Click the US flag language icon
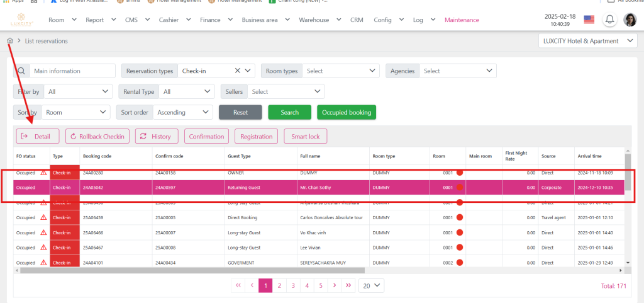This screenshot has width=644, height=303. pos(589,20)
